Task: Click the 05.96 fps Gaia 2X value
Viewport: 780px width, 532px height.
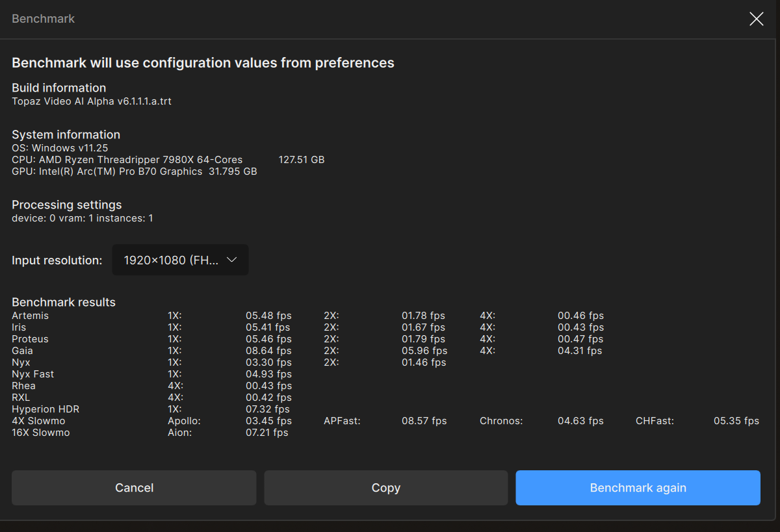Action: (x=424, y=351)
